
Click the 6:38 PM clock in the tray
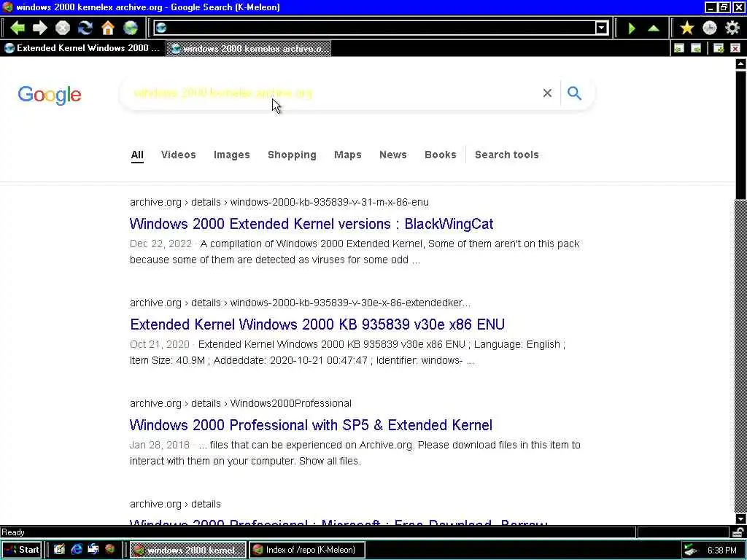(721, 551)
